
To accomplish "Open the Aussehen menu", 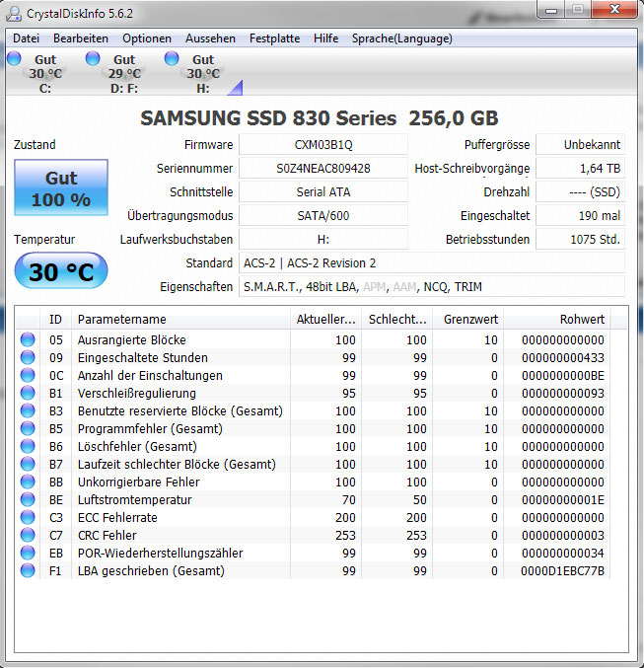I will [x=210, y=38].
